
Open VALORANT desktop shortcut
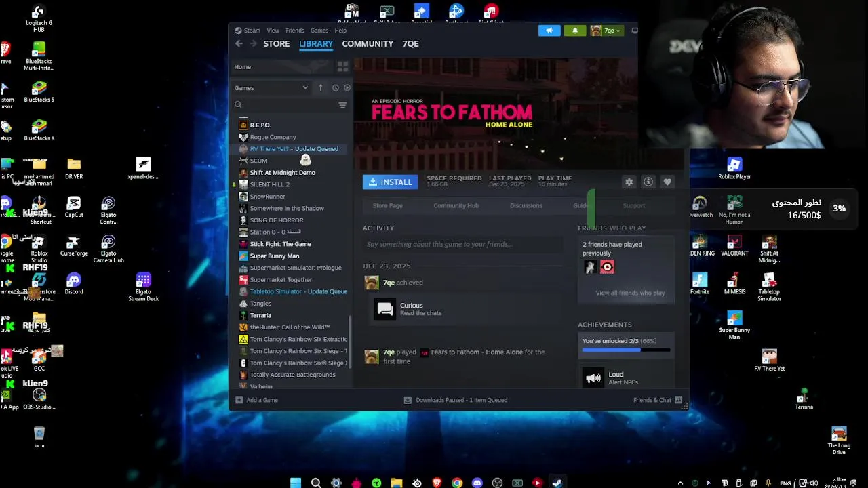734,245
